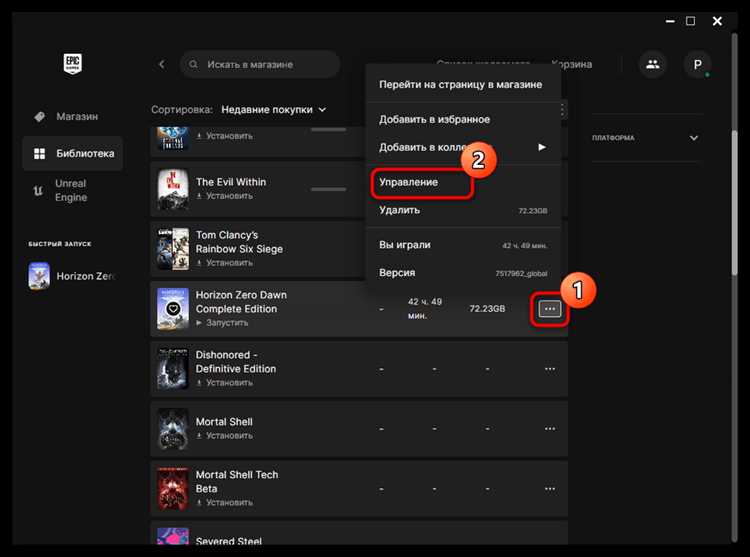Screen dimensions: 750x557
Task: Expand Добавить в коллекцию submenu arrow
Action: click(x=542, y=147)
